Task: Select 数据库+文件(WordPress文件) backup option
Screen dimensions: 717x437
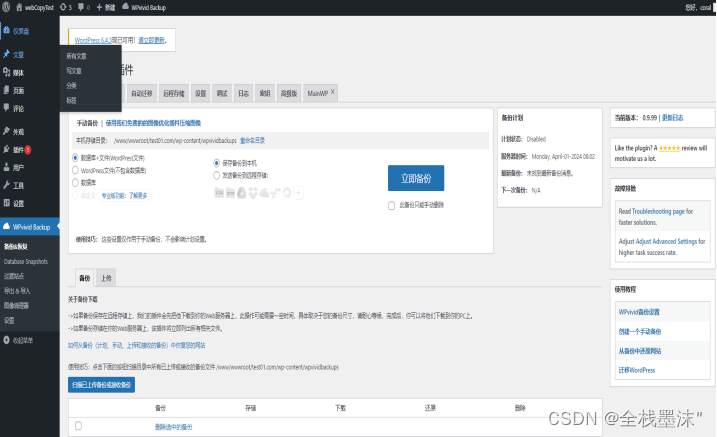Action: [x=75, y=158]
